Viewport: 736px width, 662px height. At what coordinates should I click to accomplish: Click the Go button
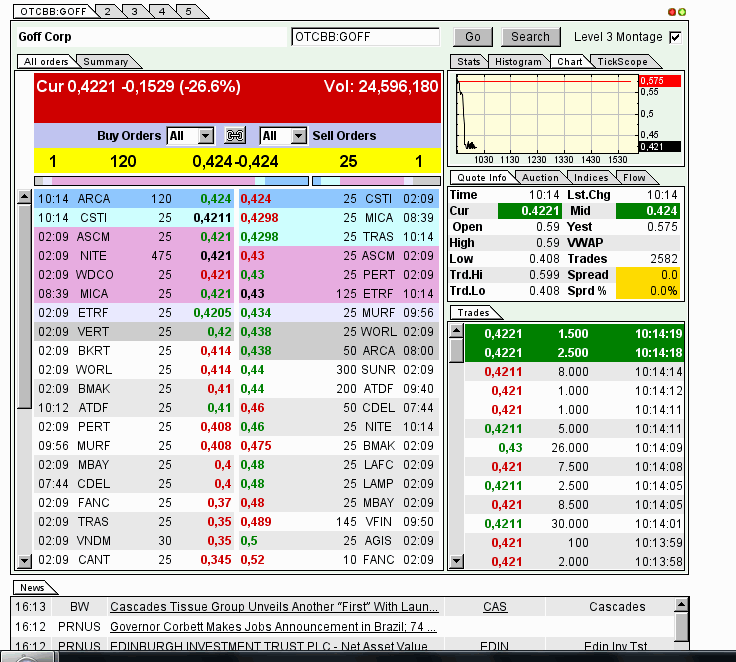[473, 37]
